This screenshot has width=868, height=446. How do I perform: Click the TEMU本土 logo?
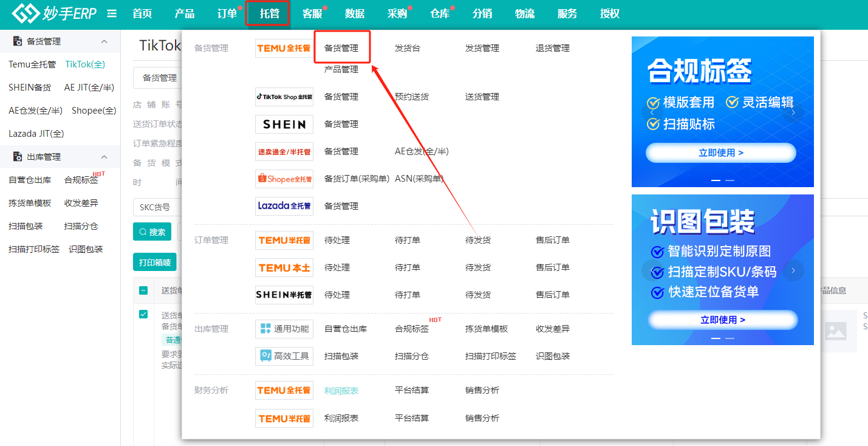tap(284, 267)
